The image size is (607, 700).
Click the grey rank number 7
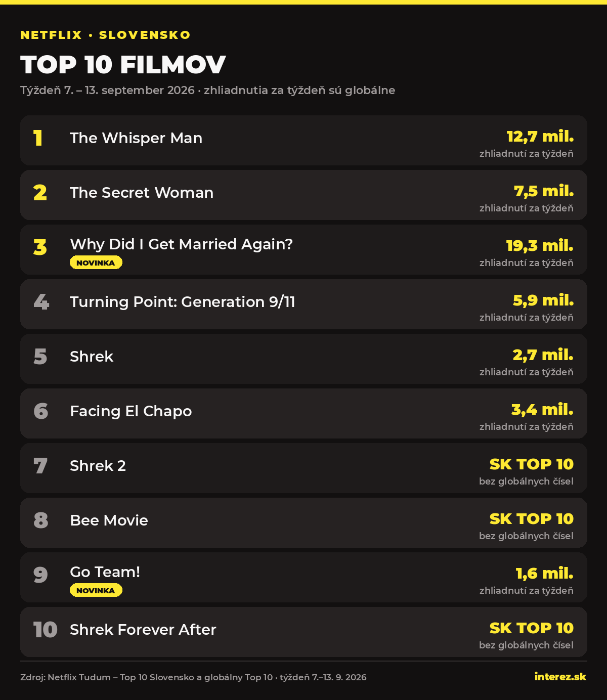pos(40,466)
